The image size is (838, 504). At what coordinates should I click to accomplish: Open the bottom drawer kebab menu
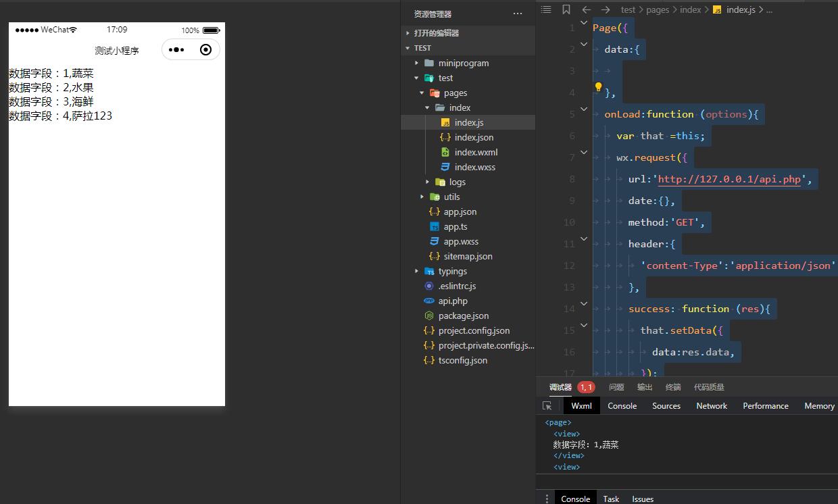(547, 499)
